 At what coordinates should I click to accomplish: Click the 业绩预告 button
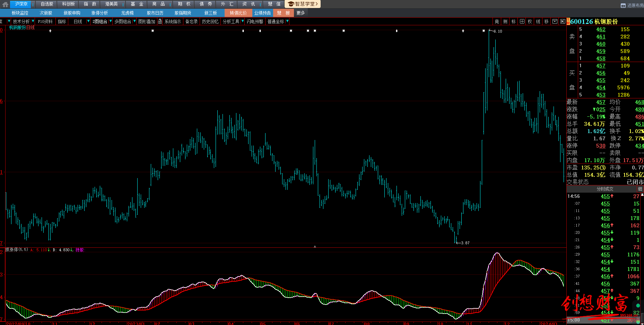coord(262,13)
